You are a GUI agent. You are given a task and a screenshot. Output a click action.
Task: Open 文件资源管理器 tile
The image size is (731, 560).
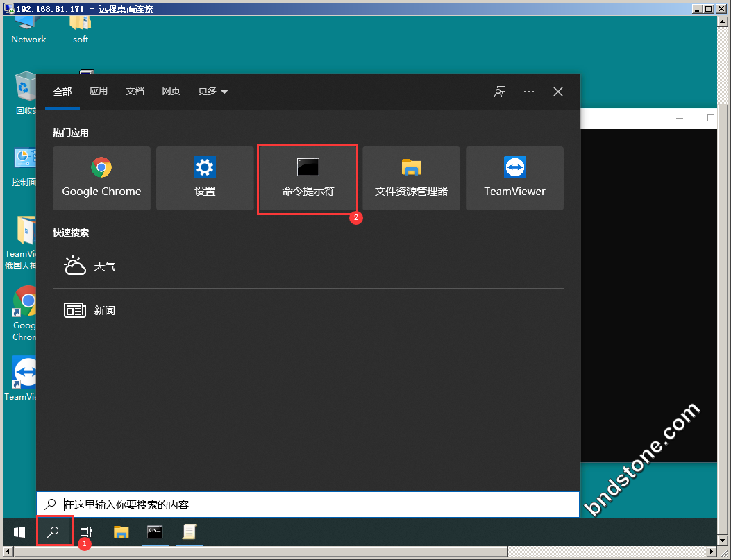pyautogui.click(x=411, y=178)
